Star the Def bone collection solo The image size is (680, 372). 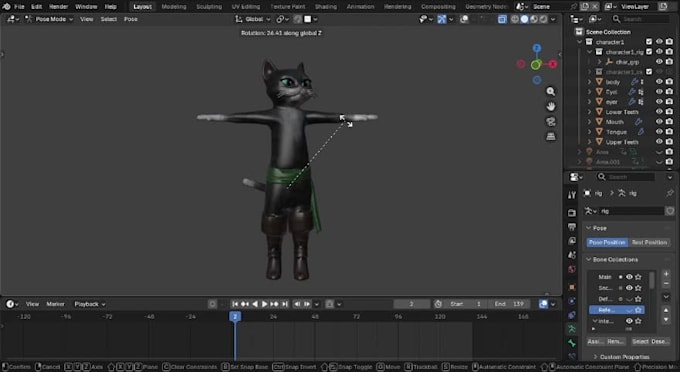[x=638, y=299]
